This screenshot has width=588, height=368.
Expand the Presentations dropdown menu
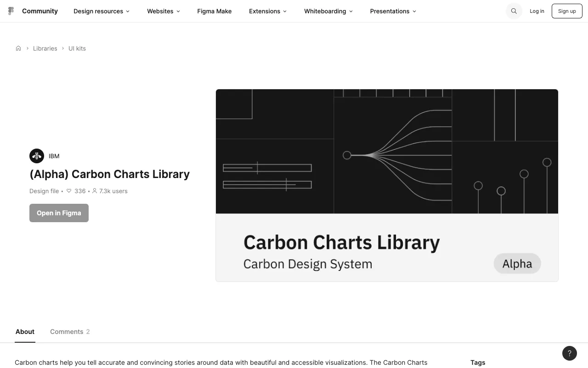[393, 11]
